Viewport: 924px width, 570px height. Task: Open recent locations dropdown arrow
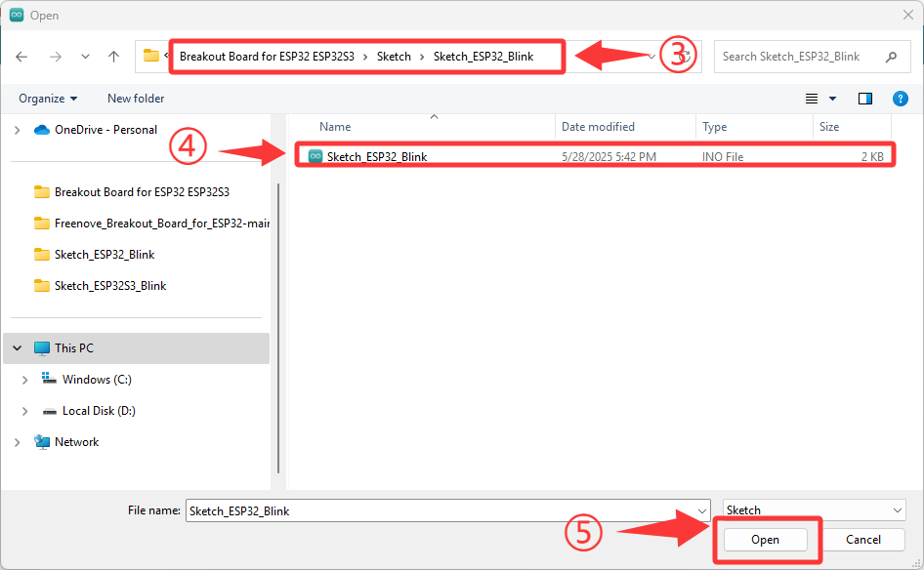click(85, 57)
